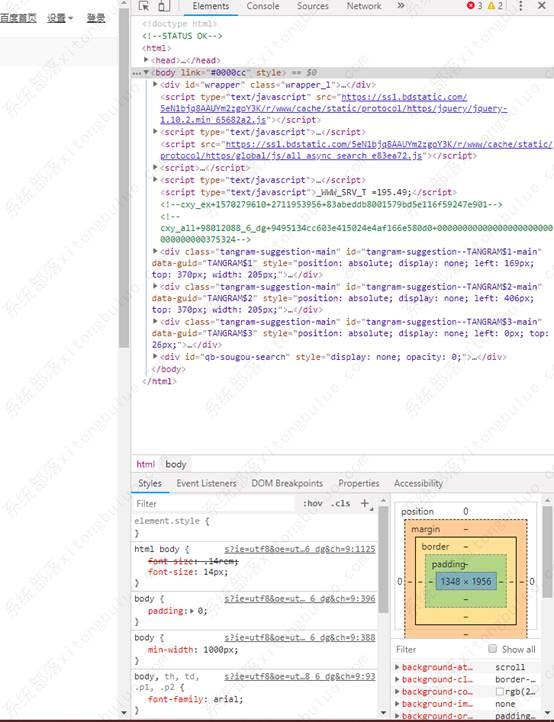The height and width of the screenshot is (722, 554).
Task: Click the yellow warning count icon
Action: 491,6
